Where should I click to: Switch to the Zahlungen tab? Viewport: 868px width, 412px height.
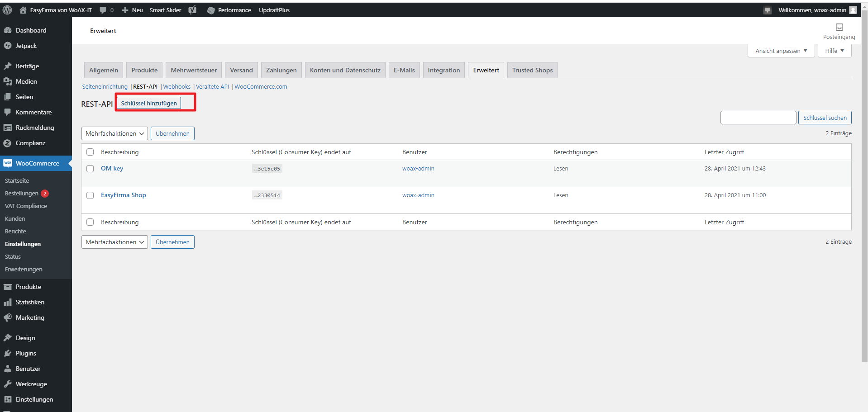coord(281,70)
